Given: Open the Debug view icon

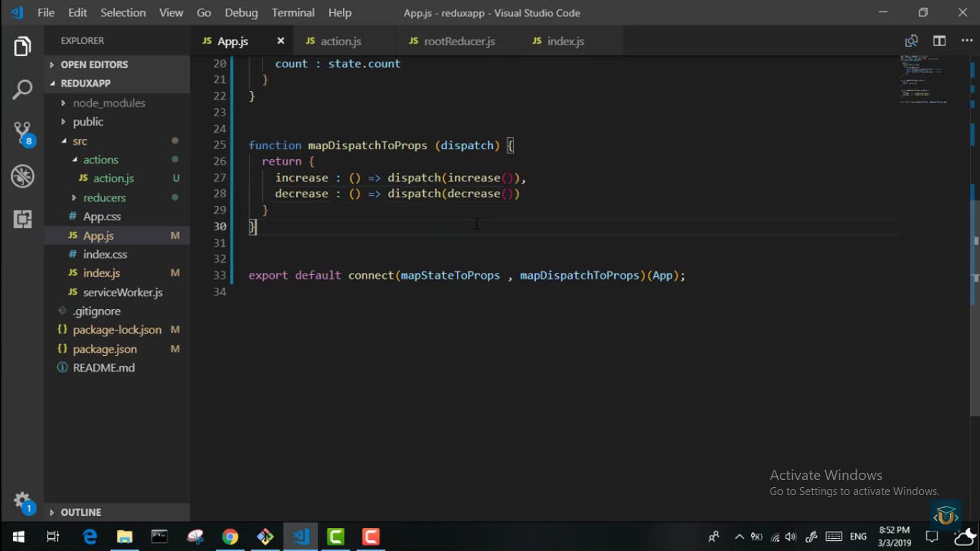Looking at the screenshot, I should coord(22,176).
